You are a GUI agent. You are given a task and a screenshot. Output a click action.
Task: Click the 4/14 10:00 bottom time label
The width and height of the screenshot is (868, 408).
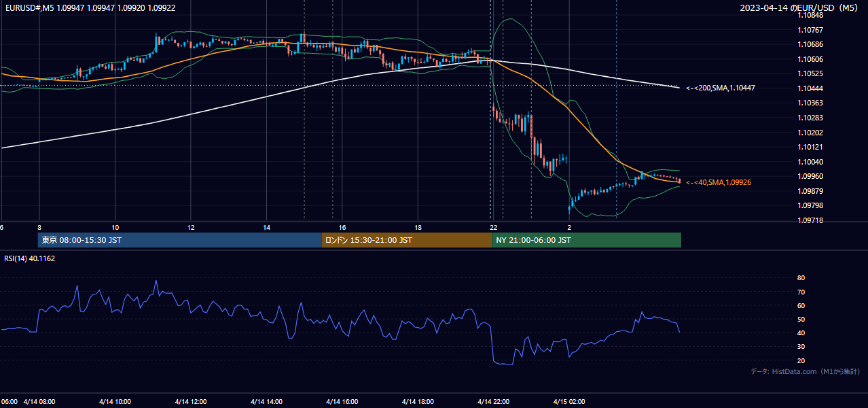pyautogui.click(x=115, y=401)
